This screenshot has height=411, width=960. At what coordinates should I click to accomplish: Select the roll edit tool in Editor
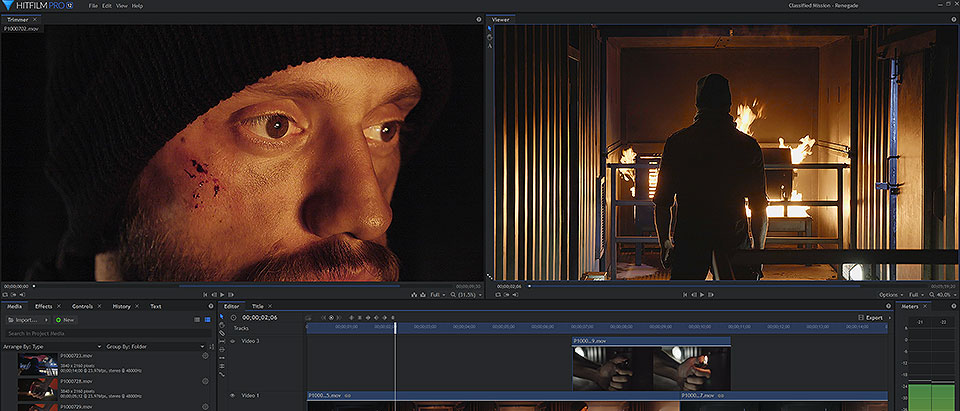point(222,366)
